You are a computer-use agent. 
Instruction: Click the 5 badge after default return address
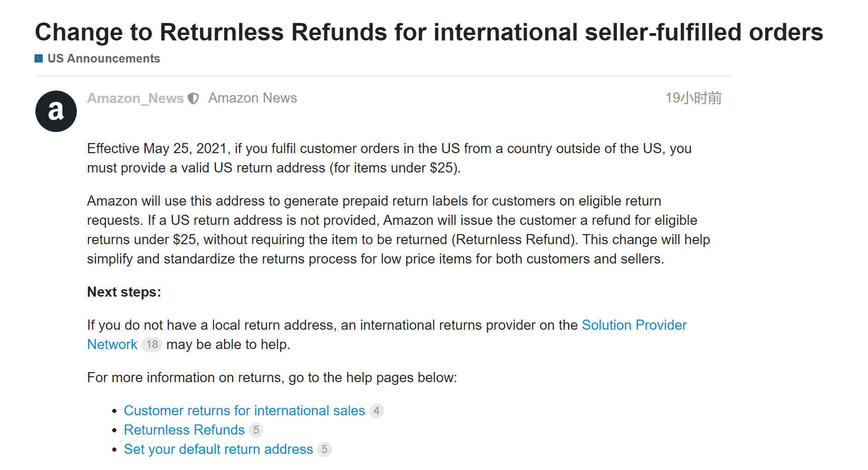(324, 449)
